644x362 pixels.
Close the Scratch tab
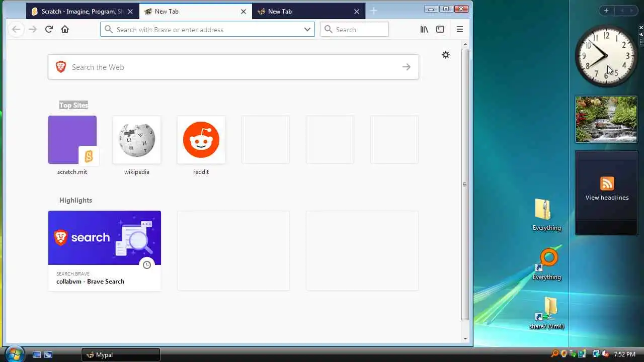[130, 12]
